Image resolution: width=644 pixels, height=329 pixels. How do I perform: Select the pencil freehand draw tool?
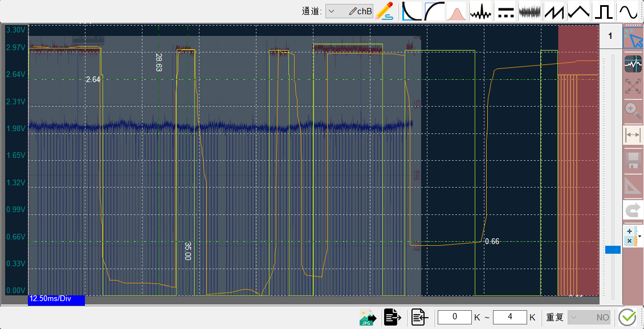[x=385, y=11]
